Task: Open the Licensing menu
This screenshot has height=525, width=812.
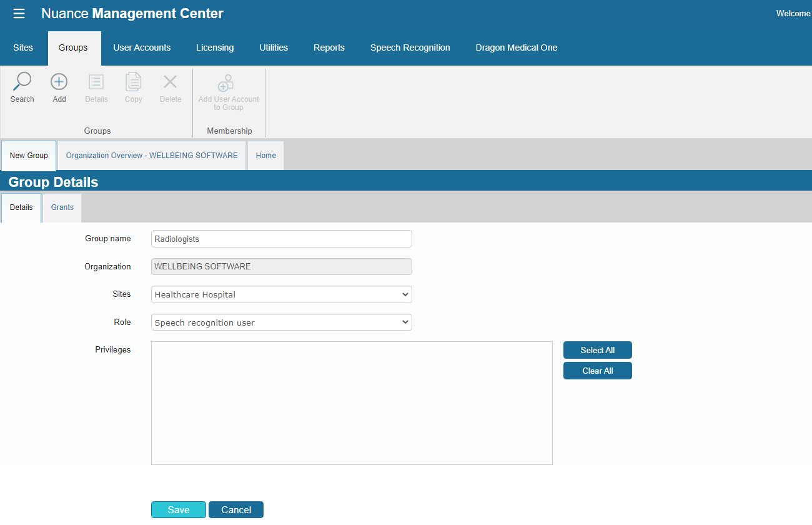Action: pyautogui.click(x=215, y=47)
